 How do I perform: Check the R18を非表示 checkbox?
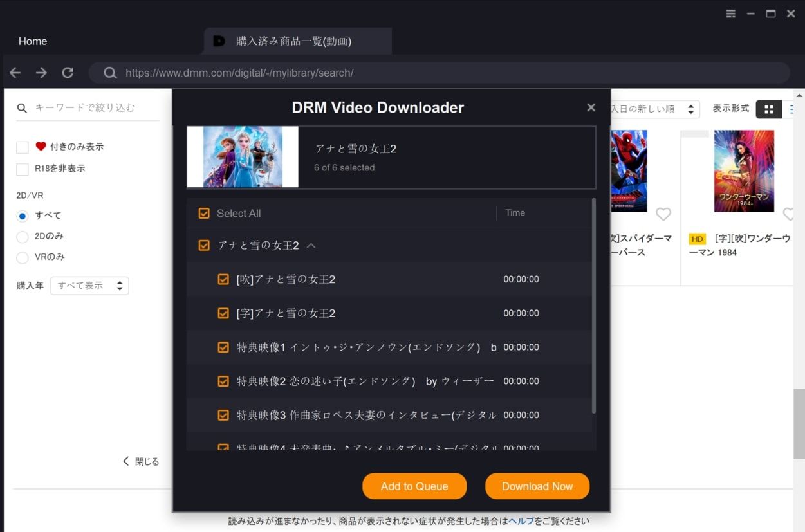coord(23,169)
